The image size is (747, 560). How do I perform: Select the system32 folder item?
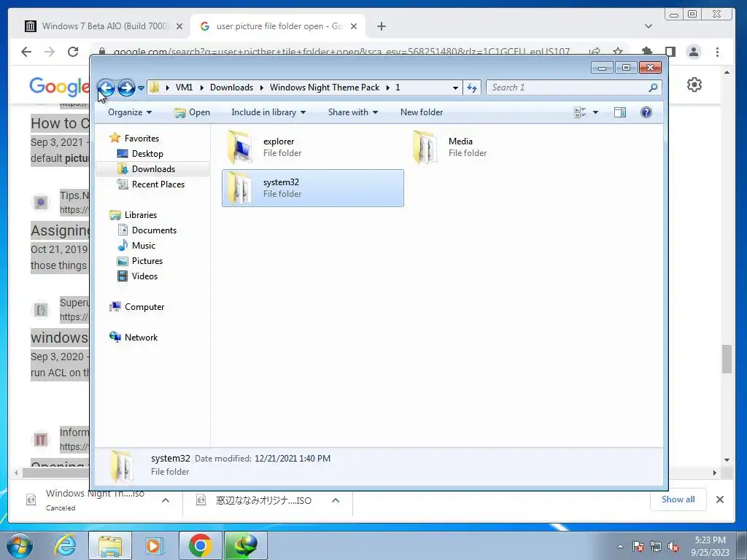(312, 188)
